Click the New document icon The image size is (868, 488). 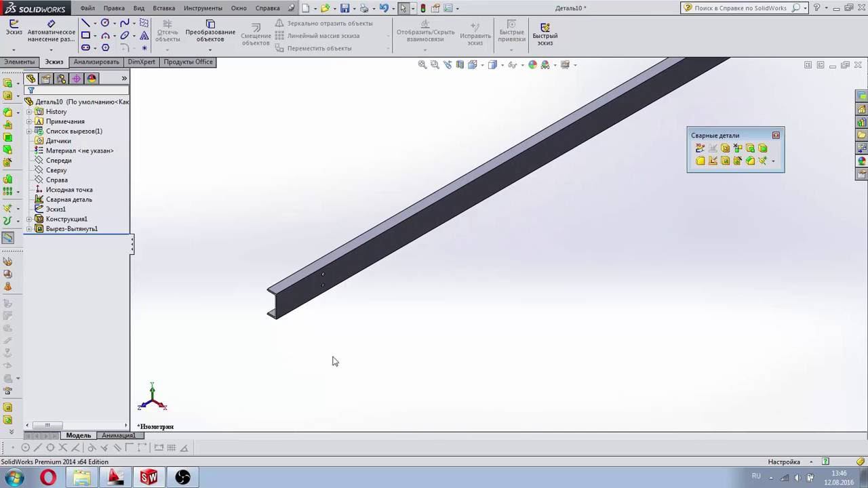pos(306,8)
